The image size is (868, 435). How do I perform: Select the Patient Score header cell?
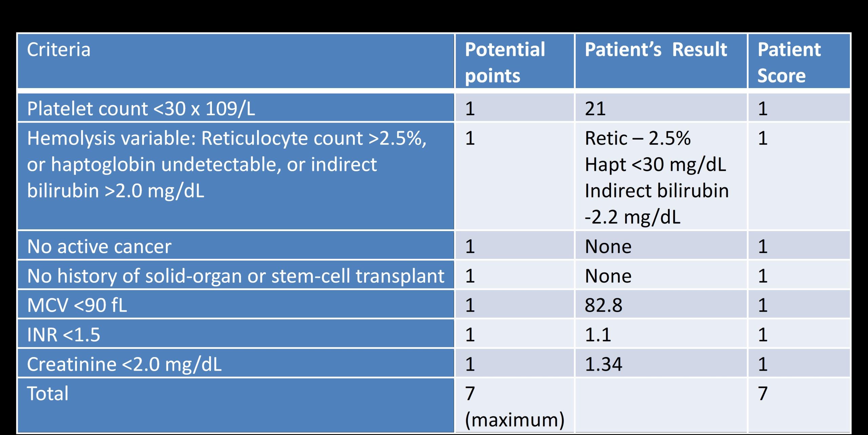[x=789, y=62]
